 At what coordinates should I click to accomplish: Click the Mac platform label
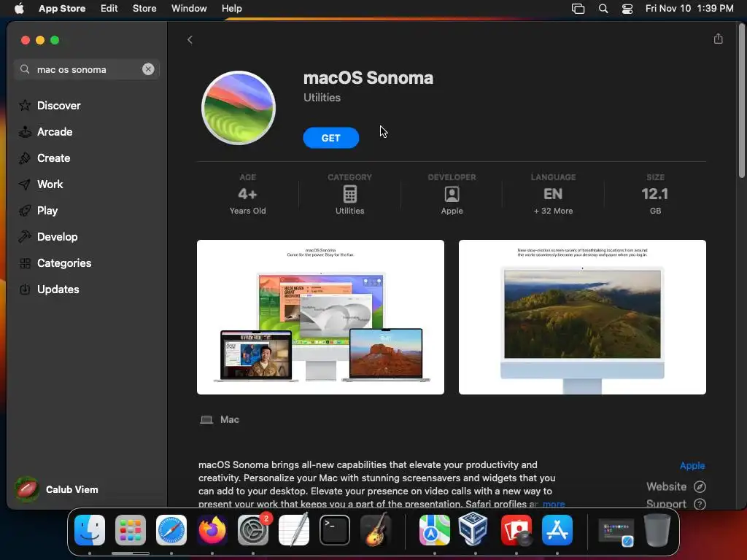pyautogui.click(x=230, y=419)
